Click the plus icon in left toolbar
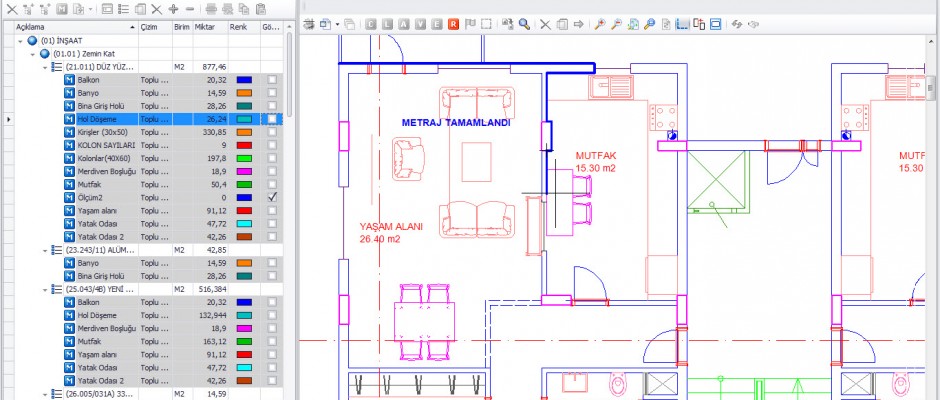 (x=173, y=8)
